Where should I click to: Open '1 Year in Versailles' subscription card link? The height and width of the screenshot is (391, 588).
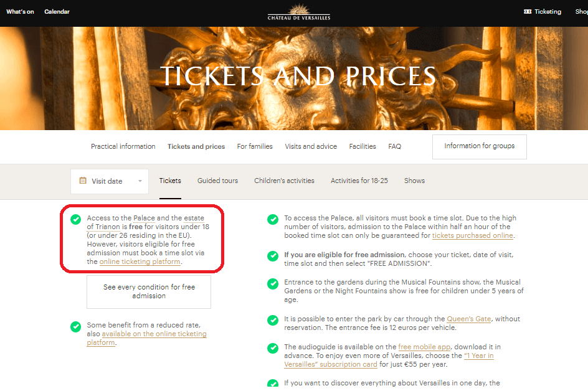point(389,360)
